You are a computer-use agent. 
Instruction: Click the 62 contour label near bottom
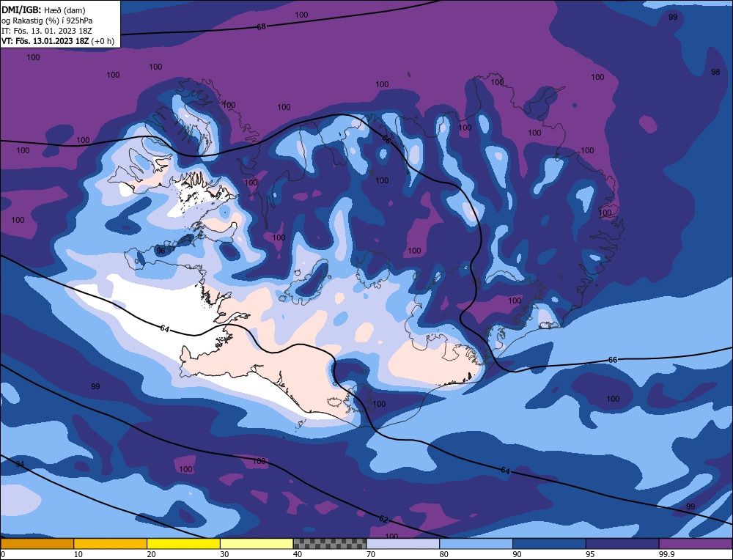pos(383,519)
